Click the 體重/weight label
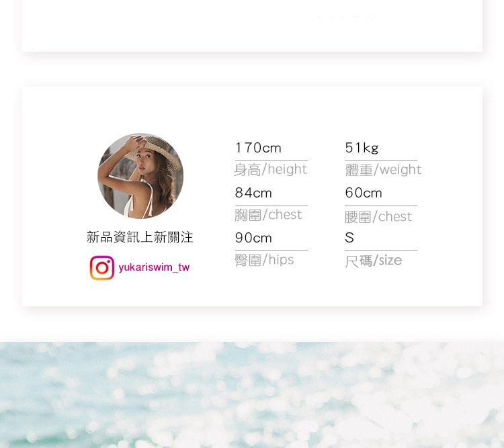 point(383,170)
